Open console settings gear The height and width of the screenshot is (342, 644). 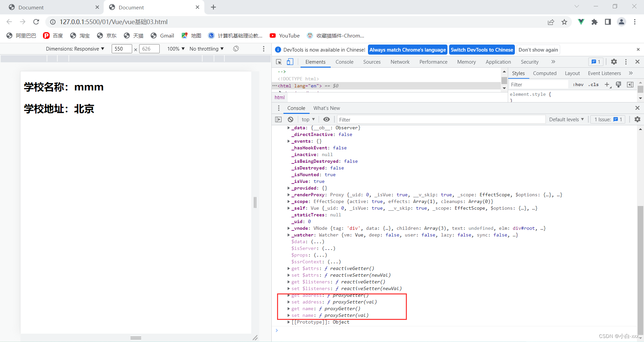pyautogui.click(x=637, y=119)
